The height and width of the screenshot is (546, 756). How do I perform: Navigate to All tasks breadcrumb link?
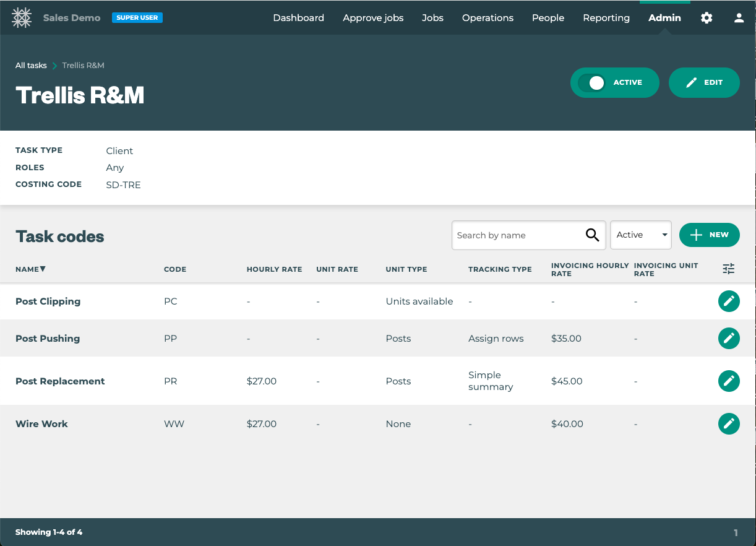point(31,66)
